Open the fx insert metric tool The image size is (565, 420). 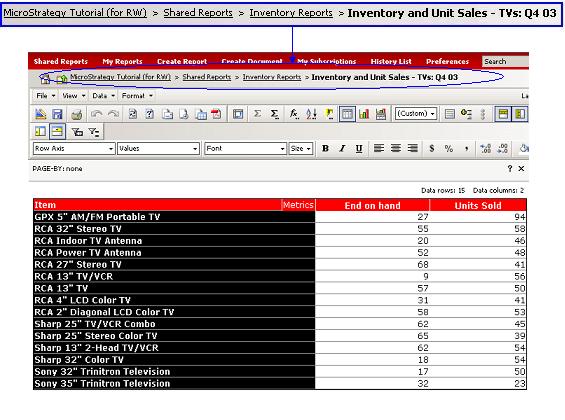(x=294, y=114)
